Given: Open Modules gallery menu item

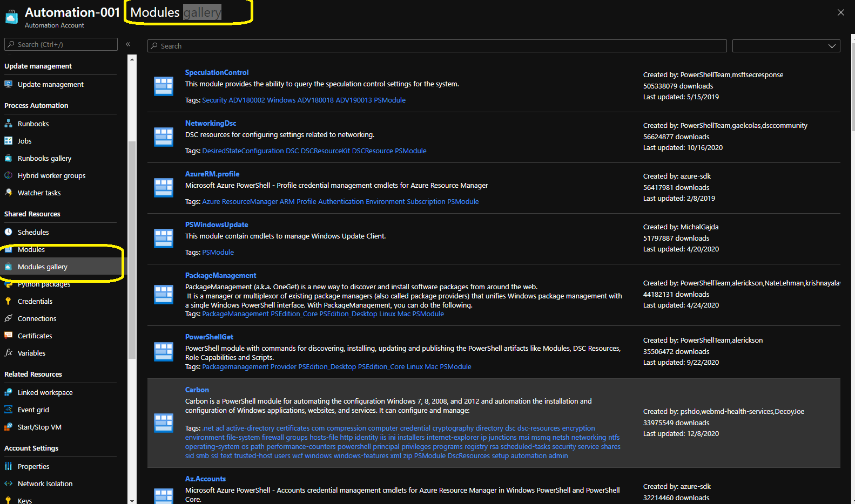Looking at the screenshot, I should coord(42,267).
